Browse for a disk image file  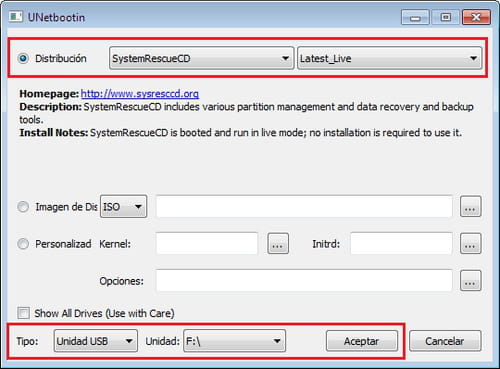pyautogui.click(x=470, y=207)
